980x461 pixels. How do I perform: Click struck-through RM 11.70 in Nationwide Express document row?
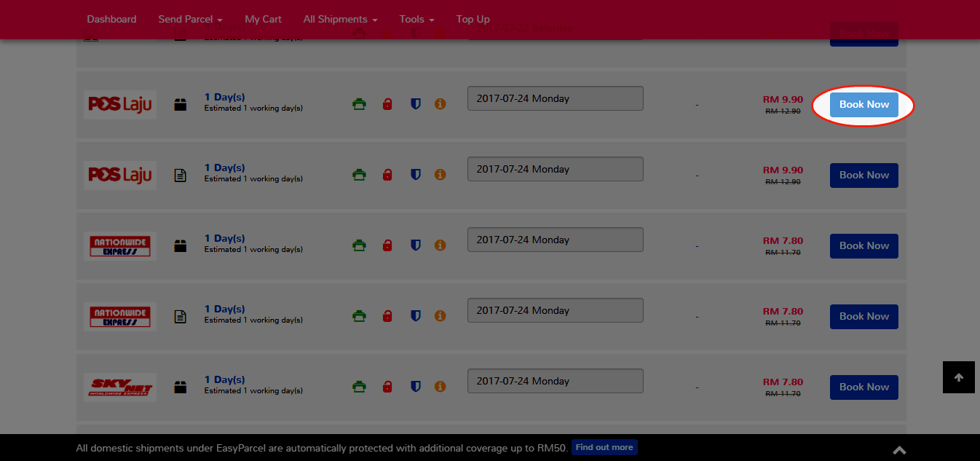[x=783, y=323]
